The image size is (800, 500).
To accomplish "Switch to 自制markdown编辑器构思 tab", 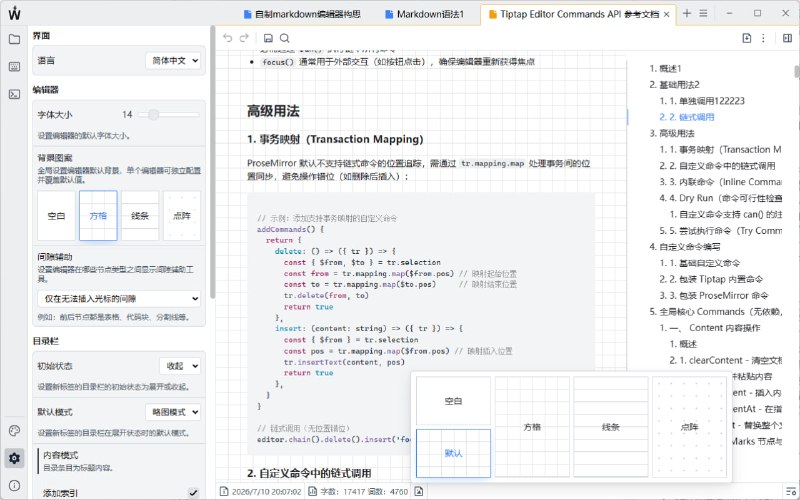I will pyautogui.click(x=302, y=14).
